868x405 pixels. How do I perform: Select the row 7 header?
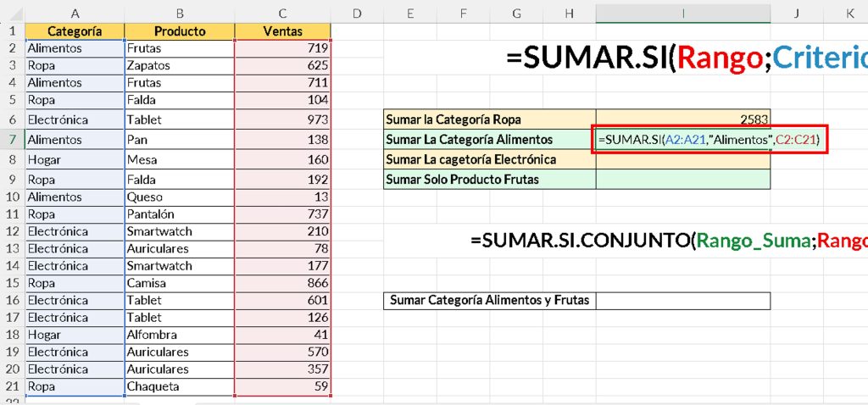[12, 139]
